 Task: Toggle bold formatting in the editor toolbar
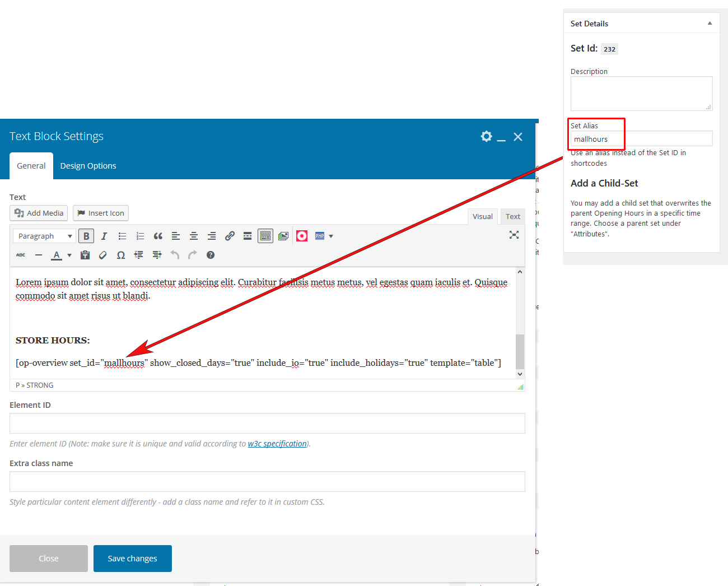point(86,236)
